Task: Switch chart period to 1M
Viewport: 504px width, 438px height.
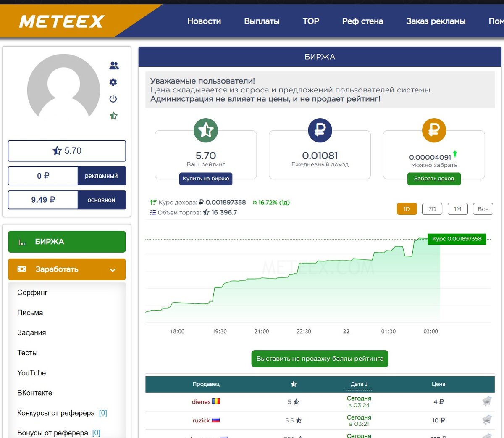Action: [x=457, y=209]
